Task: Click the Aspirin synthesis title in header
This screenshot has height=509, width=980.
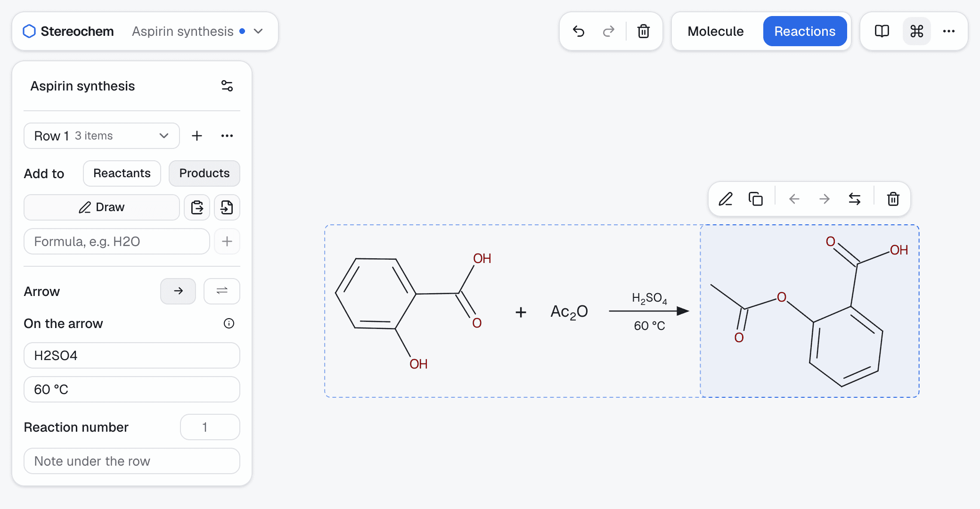Action: (x=183, y=31)
